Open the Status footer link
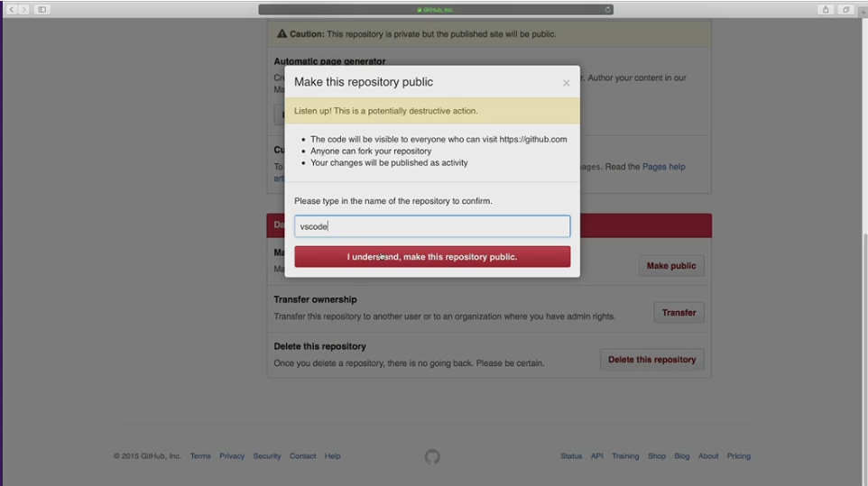Viewport: 868px width, 486px height. pos(571,456)
